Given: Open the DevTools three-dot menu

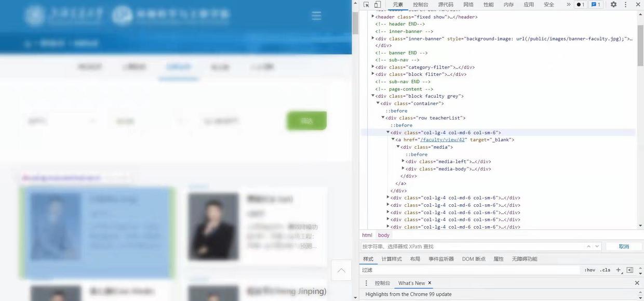Looking at the screenshot, I should point(625,5).
